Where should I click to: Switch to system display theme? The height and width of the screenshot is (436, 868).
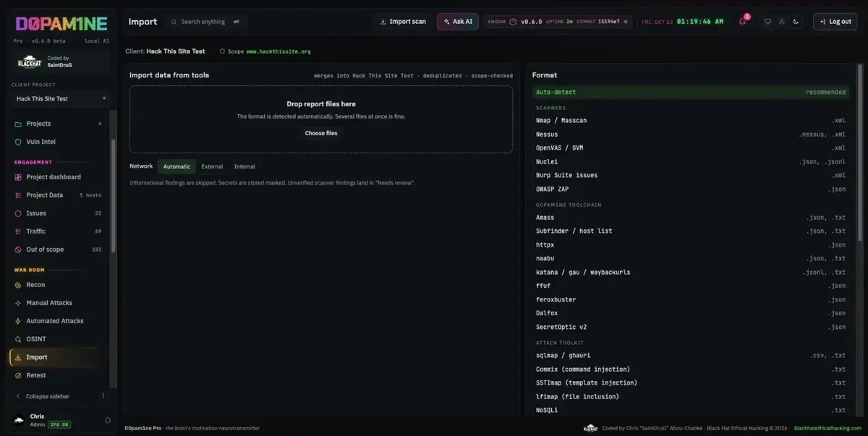[x=767, y=22]
